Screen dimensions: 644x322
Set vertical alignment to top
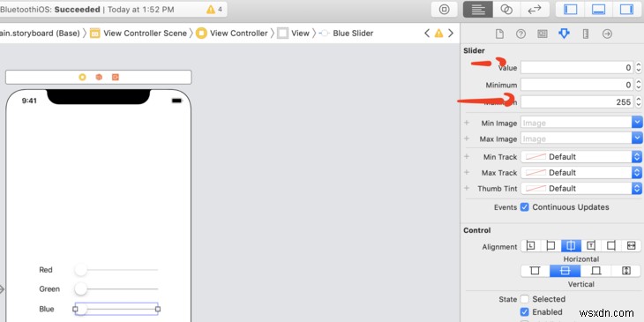pyautogui.click(x=535, y=271)
